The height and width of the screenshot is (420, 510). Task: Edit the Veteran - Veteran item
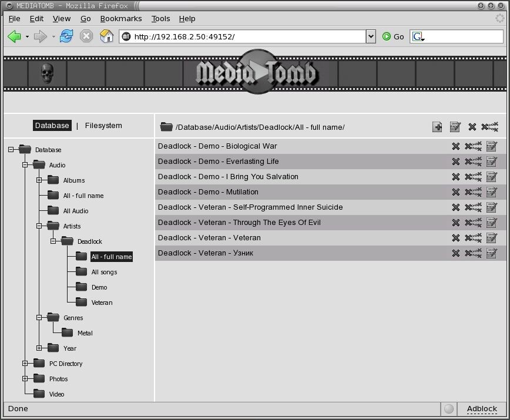[491, 238]
